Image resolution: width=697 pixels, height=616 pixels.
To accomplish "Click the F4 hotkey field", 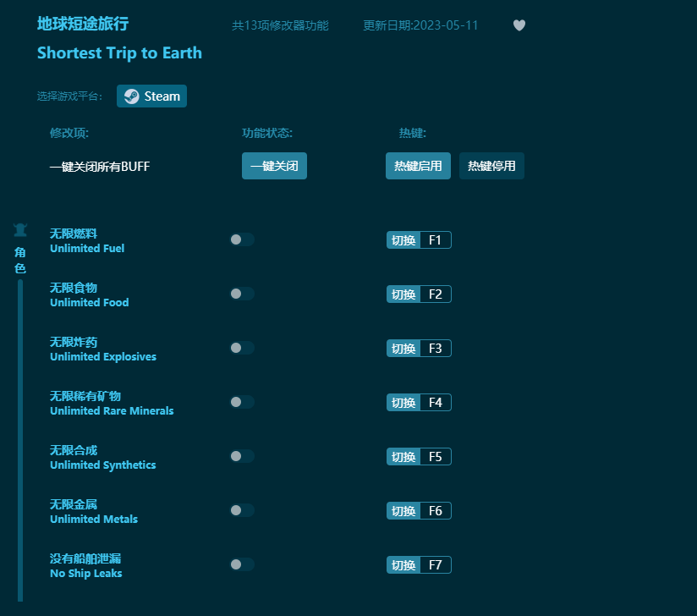I will (x=436, y=403).
